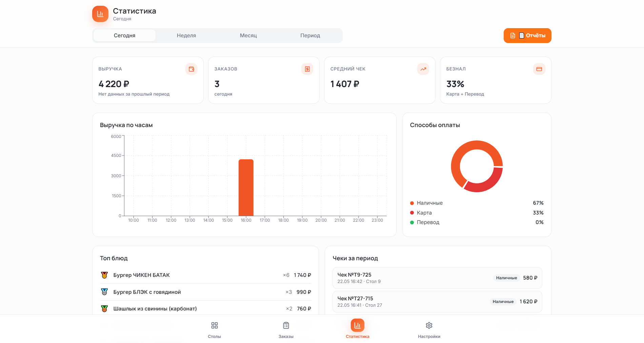Select the Статистика bottom navigation icon
The width and height of the screenshot is (644, 343).
click(358, 325)
